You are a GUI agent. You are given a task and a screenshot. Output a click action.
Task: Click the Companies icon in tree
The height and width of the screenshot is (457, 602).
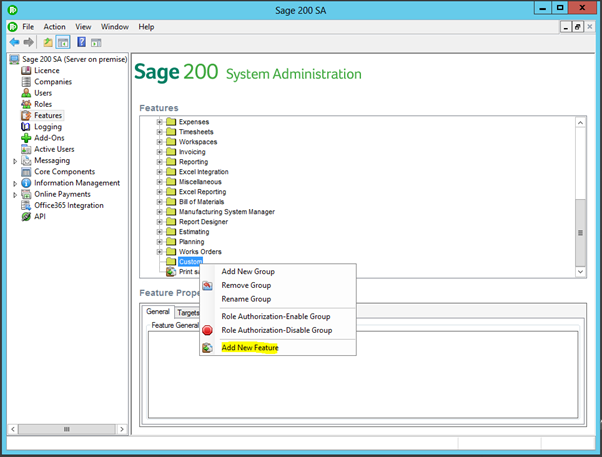(x=26, y=82)
